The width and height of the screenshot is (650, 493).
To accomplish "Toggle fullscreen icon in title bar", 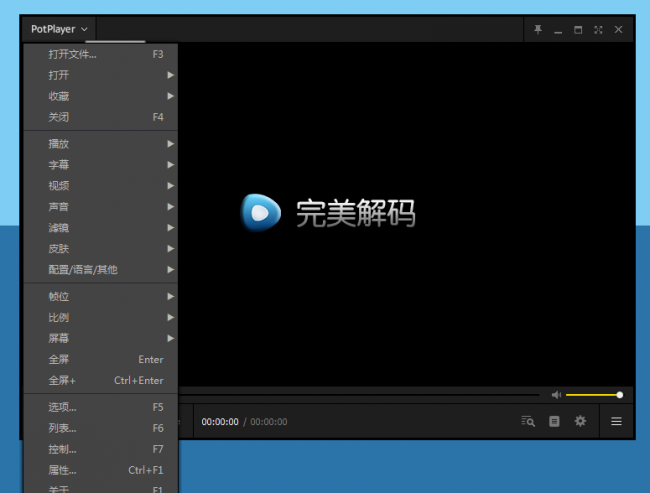I will tap(598, 29).
